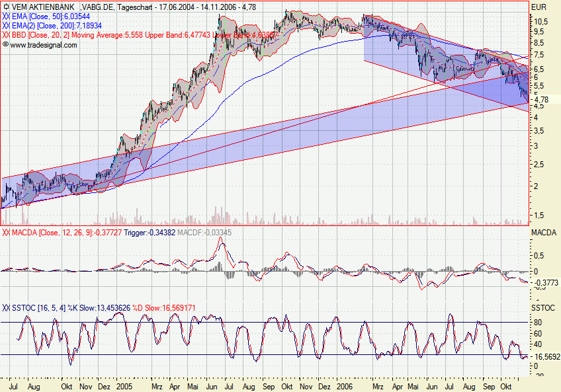This screenshot has width=561, height=392.
Task: Click the MACDF:-0,03345 label
Action: pos(204,233)
